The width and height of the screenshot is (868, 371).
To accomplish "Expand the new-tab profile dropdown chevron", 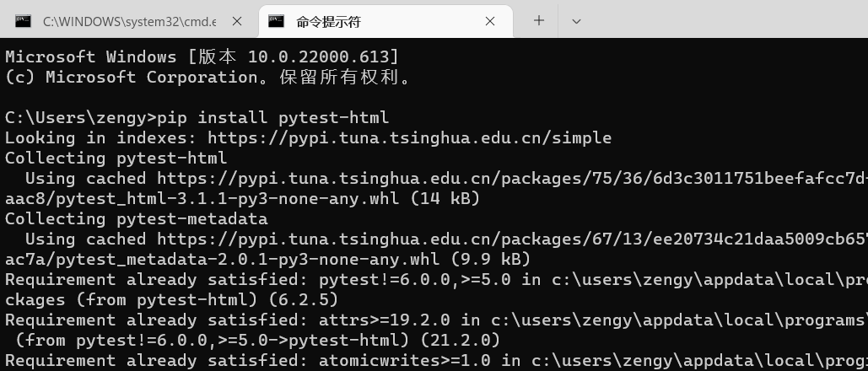I will [x=576, y=22].
